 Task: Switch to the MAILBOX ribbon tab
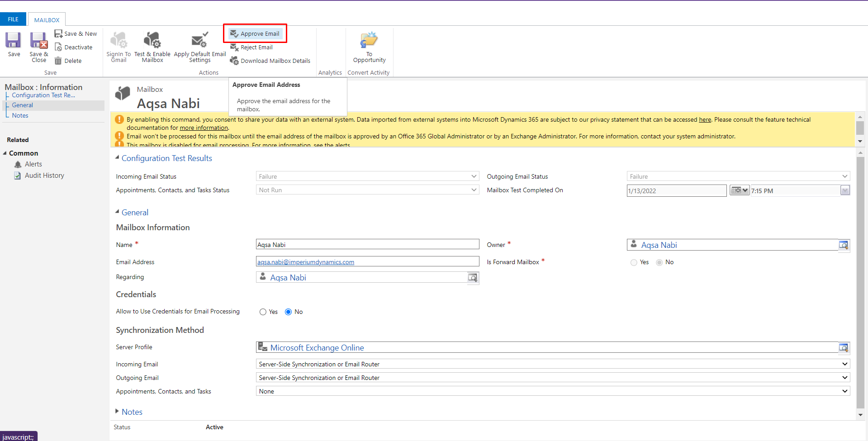click(47, 20)
